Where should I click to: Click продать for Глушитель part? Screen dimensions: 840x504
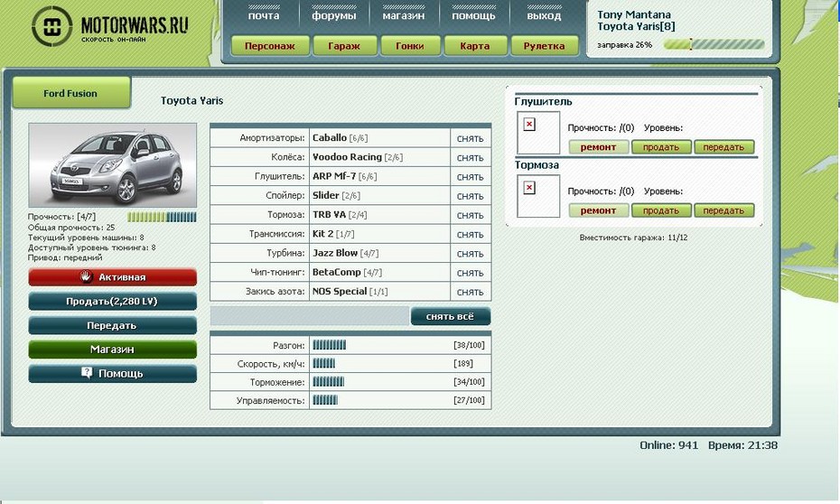click(661, 147)
